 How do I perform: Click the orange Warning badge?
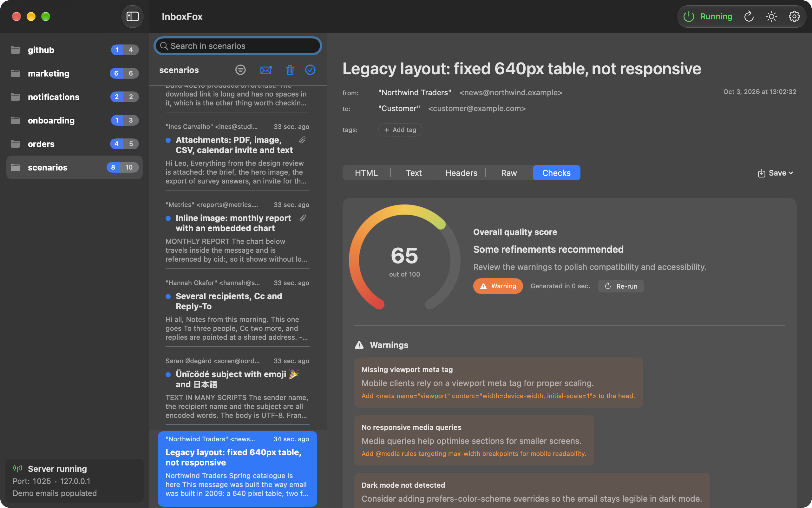tap(498, 286)
